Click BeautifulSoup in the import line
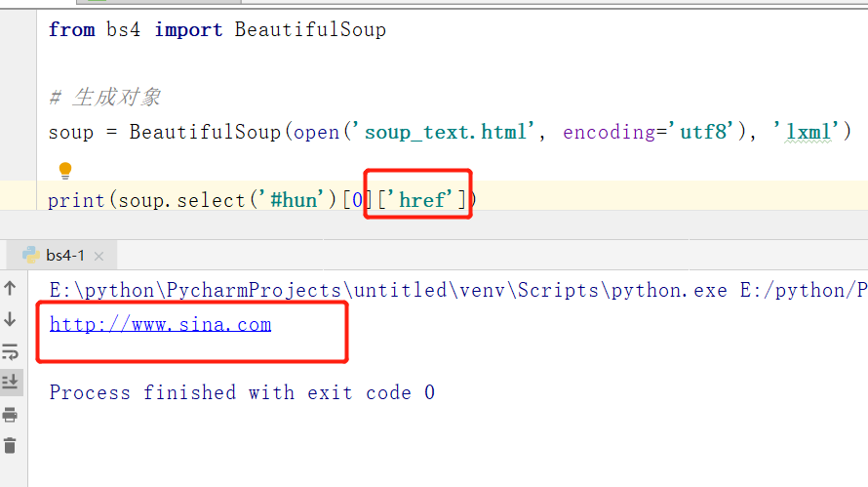The image size is (868, 487). click(x=310, y=29)
